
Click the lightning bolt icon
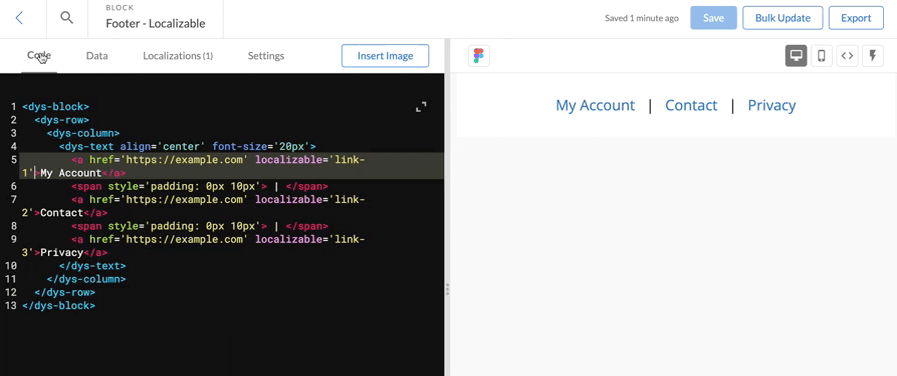(873, 56)
